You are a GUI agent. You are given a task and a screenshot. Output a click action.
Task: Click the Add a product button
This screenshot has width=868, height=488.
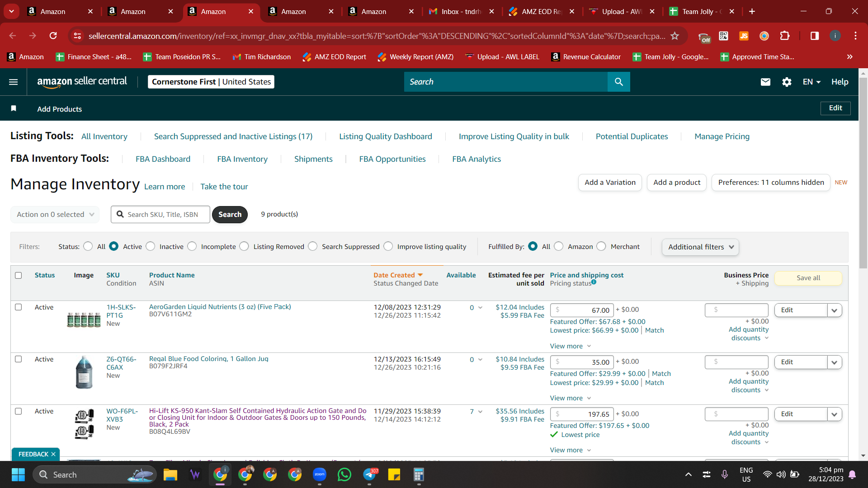click(677, 183)
